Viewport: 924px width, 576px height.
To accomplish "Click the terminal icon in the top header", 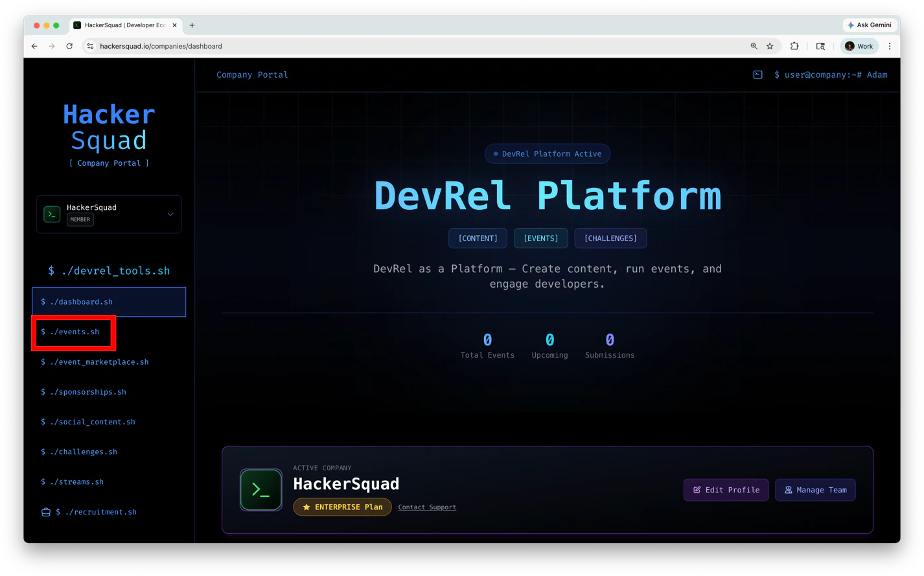I will [x=757, y=75].
